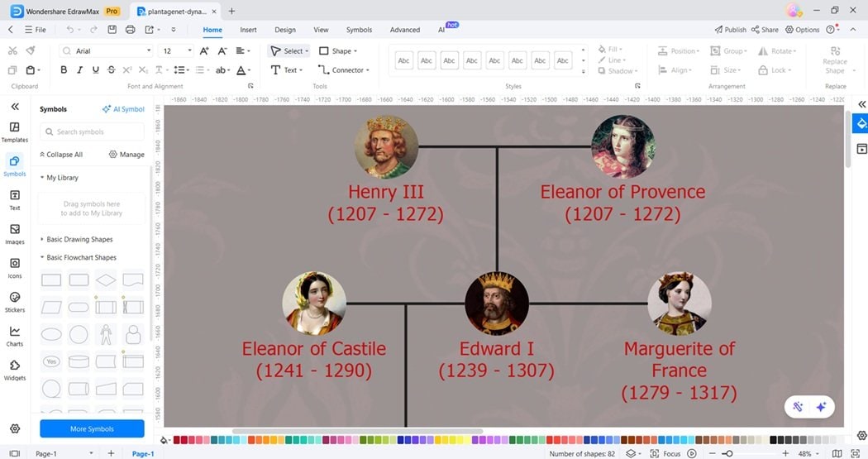Image resolution: width=868 pixels, height=459 pixels.
Task: Open the Charts panel in the sidebar
Action: coord(15,336)
